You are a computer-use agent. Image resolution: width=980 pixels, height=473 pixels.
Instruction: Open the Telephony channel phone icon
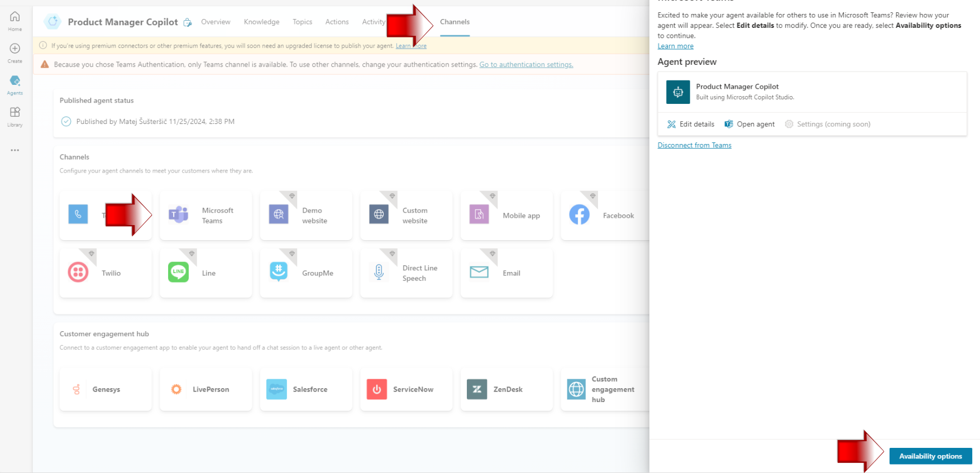[78, 214]
